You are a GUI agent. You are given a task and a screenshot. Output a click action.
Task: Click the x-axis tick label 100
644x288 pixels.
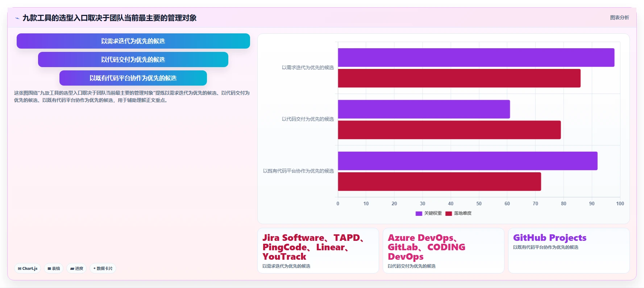[620, 203]
